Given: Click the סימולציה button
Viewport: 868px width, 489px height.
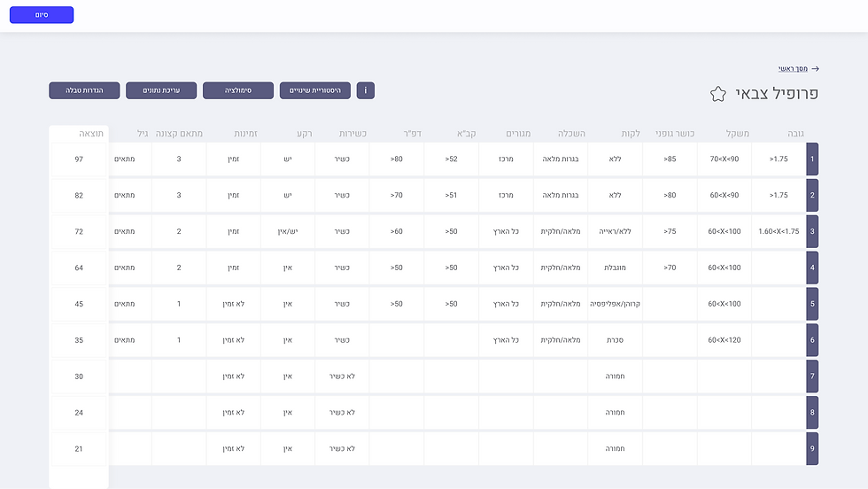Looking at the screenshot, I should pos(238,90).
